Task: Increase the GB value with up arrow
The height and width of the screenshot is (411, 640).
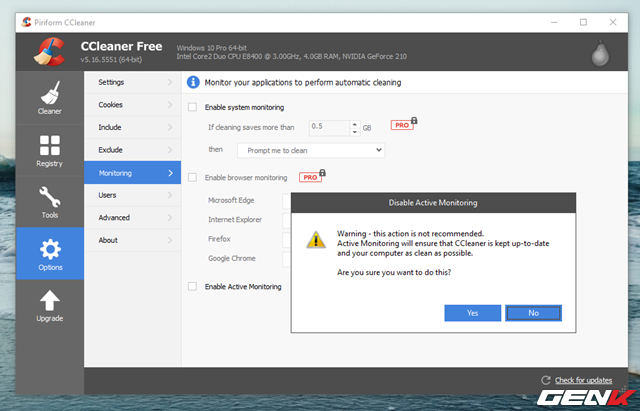Action: coord(355,124)
